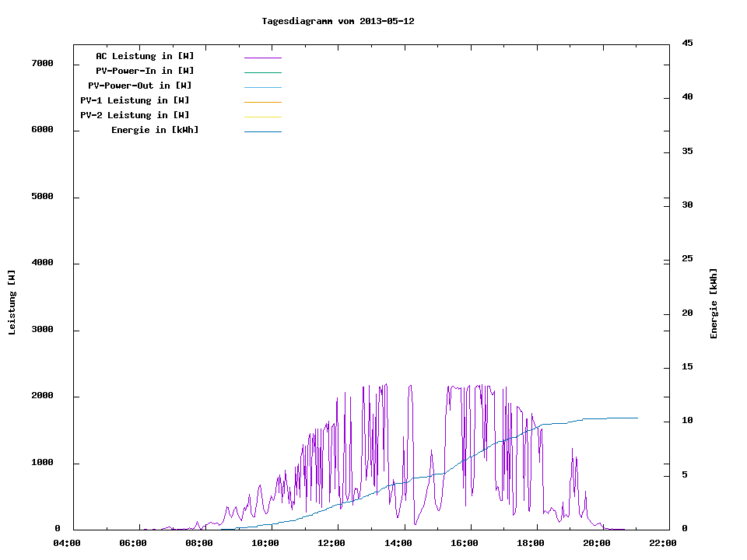Screen dimensions: 747x560
Task: Choose the PV-2 Leistung in [W] legend label
Action: [135, 115]
